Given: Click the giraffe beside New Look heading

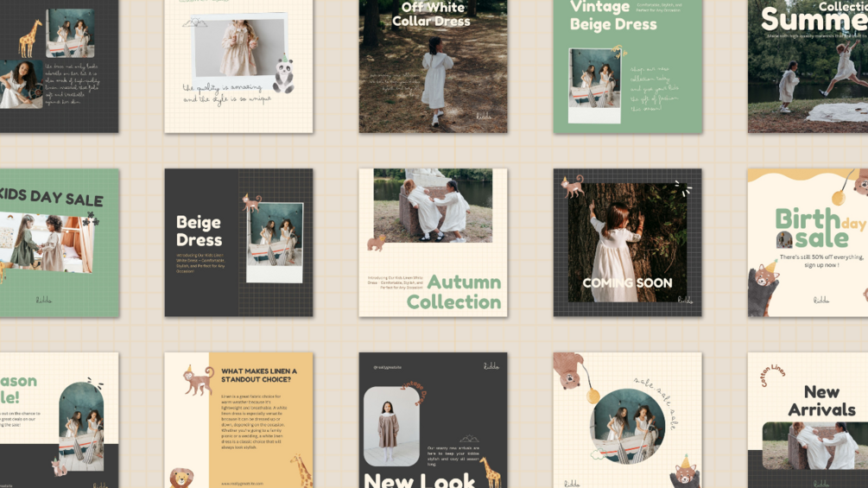Looking at the screenshot, I should click(x=490, y=472).
